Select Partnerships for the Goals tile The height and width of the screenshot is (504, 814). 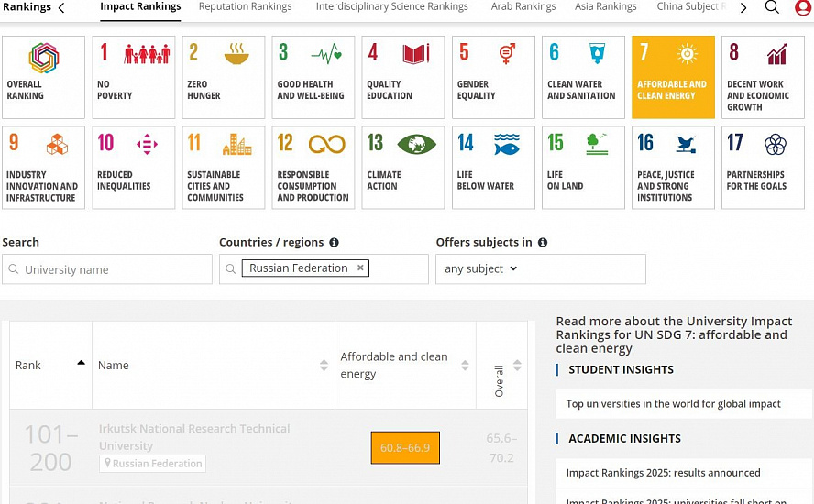(763, 168)
